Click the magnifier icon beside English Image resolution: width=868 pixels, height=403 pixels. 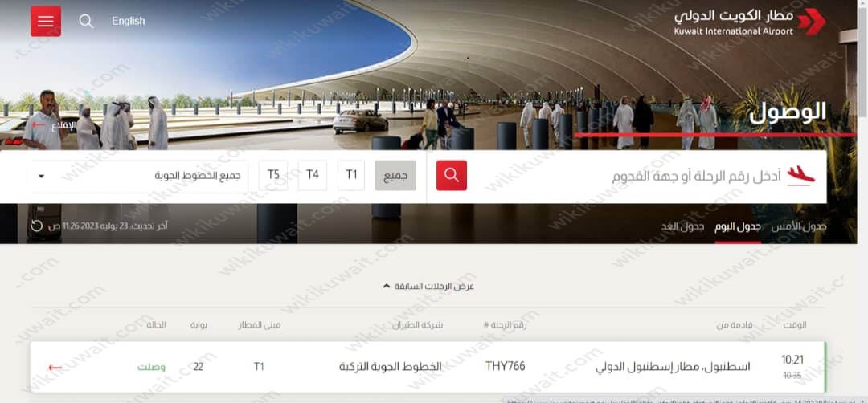pos(86,22)
